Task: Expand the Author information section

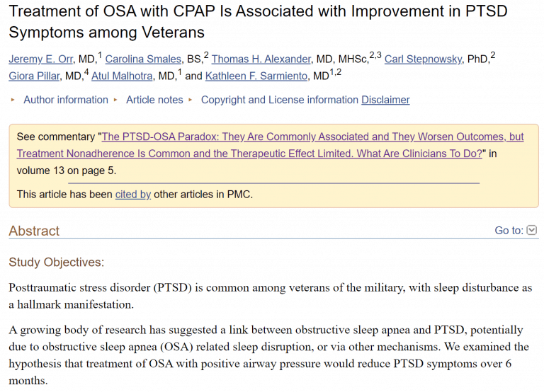Action: click(x=66, y=100)
